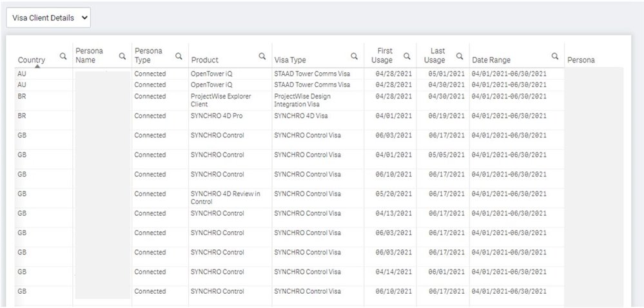Click Last Usage date 05/05/2021
Viewport: 644px width, 308px height.
click(447, 155)
